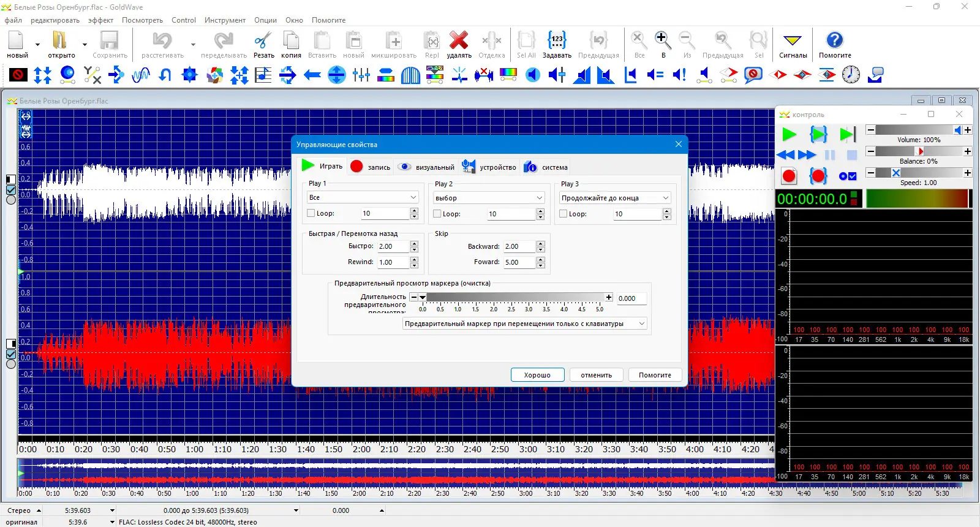This screenshot has width=980, height=527.
Task: Open the эффект menu
Action: (x=100, y=20)
